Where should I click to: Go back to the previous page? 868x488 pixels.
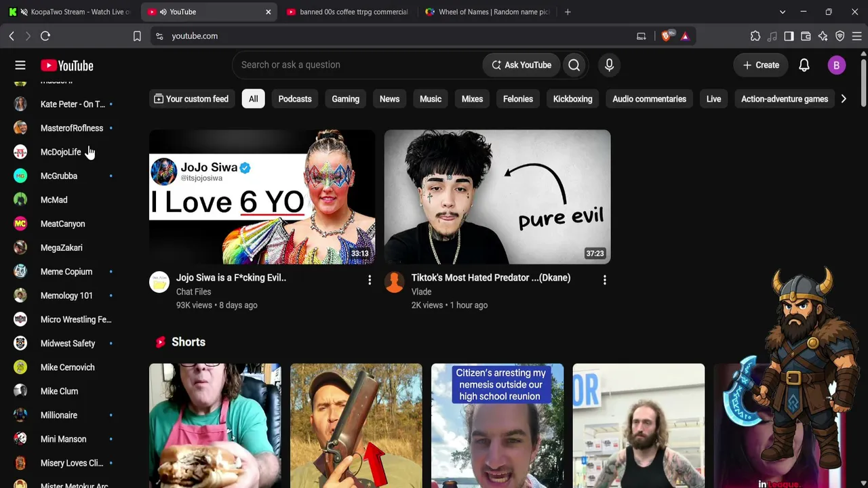[12, 36]
